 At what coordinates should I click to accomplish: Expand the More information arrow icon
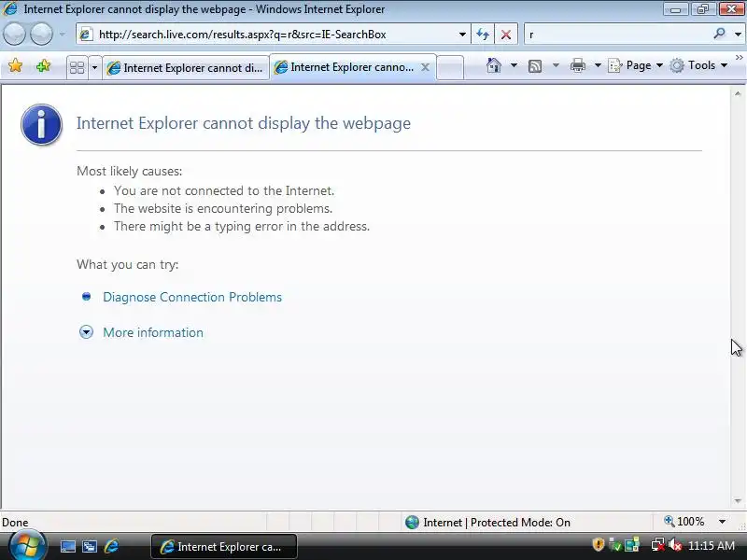(86, 332)
